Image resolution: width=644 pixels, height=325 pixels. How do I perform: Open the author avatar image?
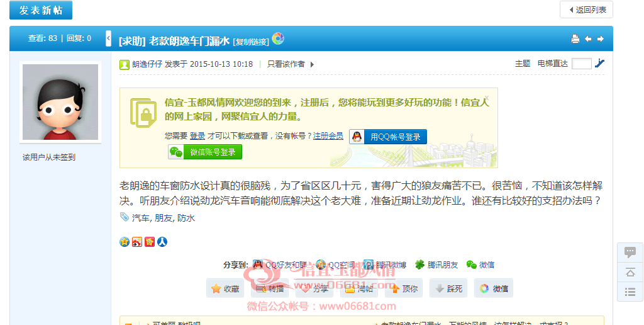coord(60,102)
